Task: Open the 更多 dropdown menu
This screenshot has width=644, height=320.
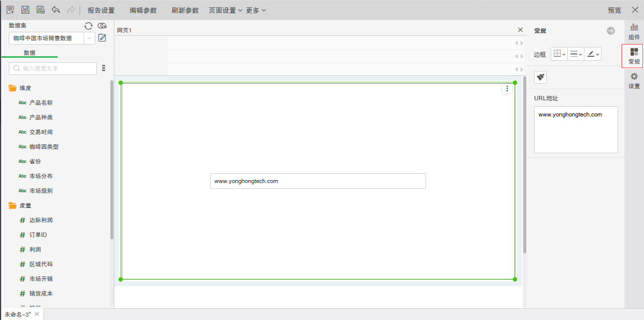Action: [256, 10]
